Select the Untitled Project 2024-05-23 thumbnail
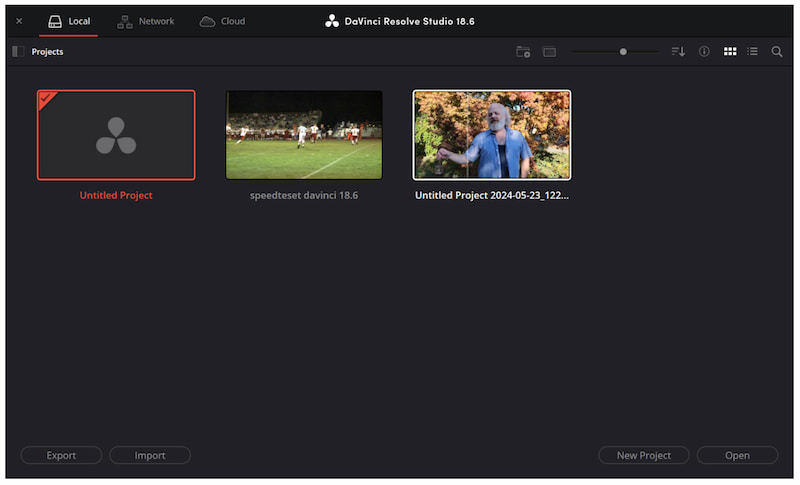 (492, 135)
